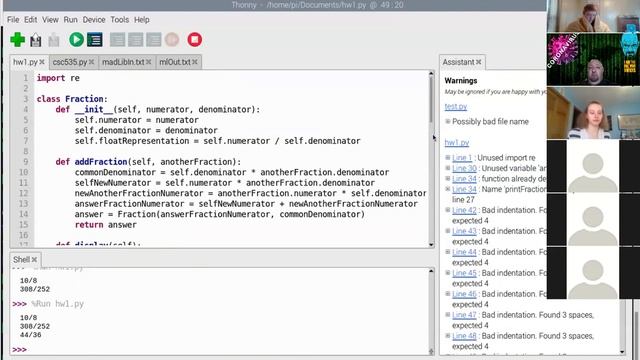Select the coronavirus-background participant video thumbnail
The height and width of the screenshot is (360, 640).
click(593, 59)
